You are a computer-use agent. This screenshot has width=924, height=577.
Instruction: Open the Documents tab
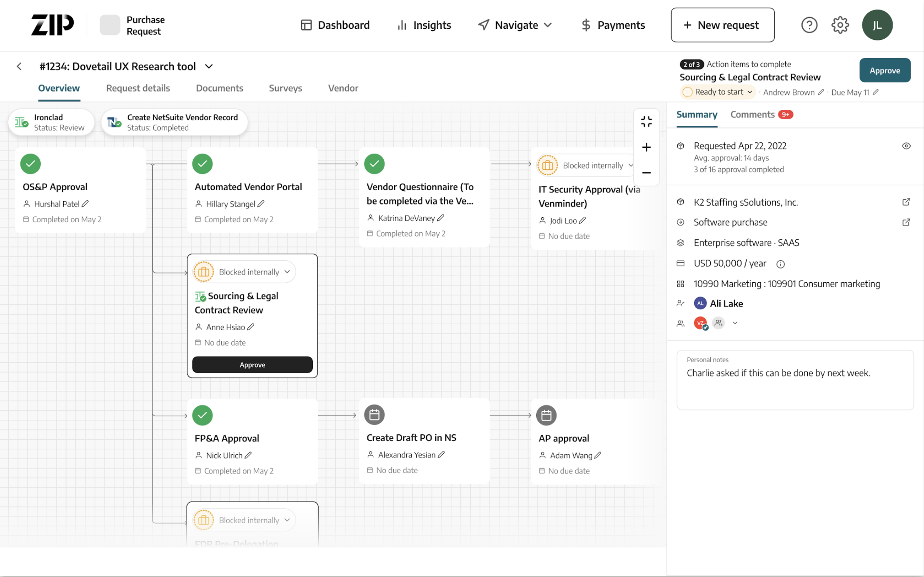click(x=220, y=88)
